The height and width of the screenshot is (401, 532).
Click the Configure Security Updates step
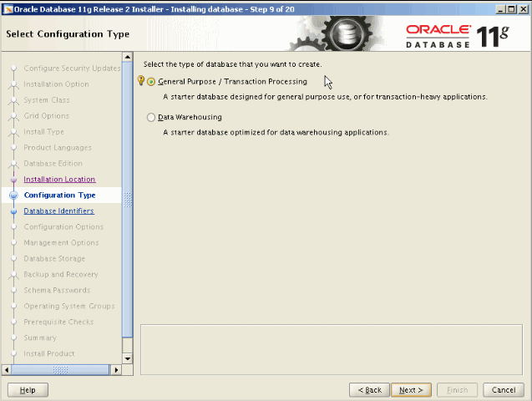(72, 69)
